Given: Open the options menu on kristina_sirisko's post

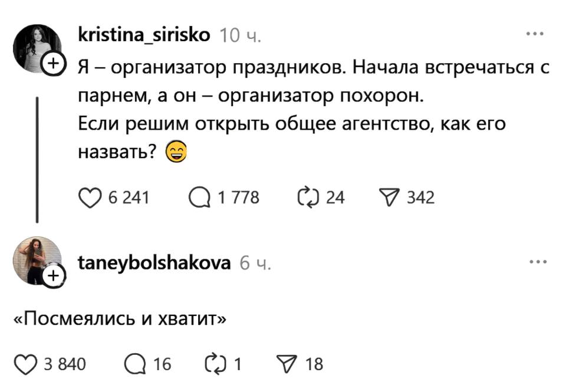Looking at the screenshot, I should (535, 34).
